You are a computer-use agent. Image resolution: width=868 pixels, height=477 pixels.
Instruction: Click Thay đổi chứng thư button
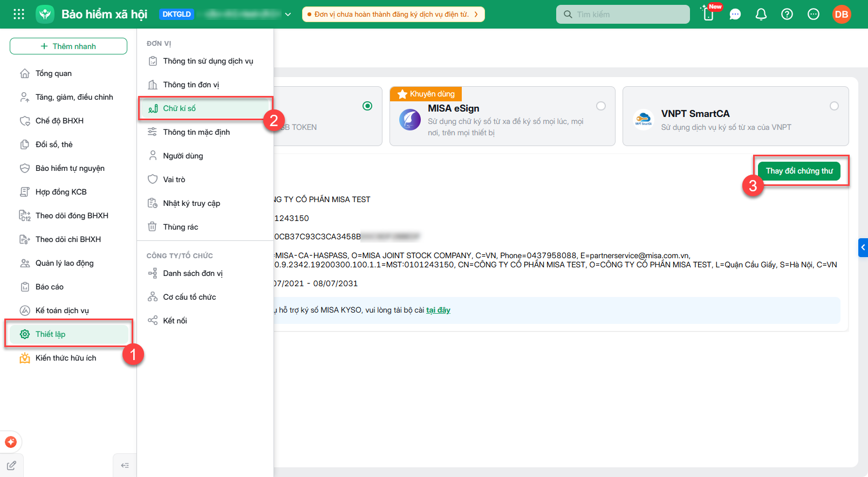799,171
